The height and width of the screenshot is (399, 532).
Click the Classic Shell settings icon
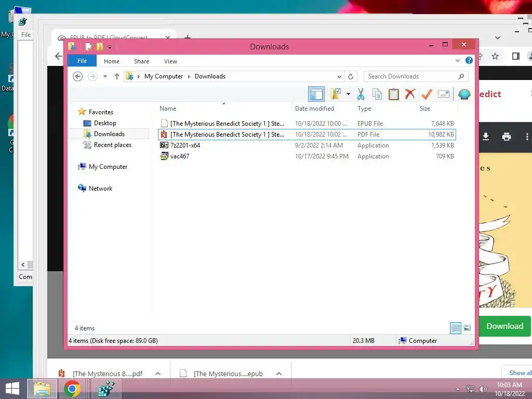tap(464, 94)
